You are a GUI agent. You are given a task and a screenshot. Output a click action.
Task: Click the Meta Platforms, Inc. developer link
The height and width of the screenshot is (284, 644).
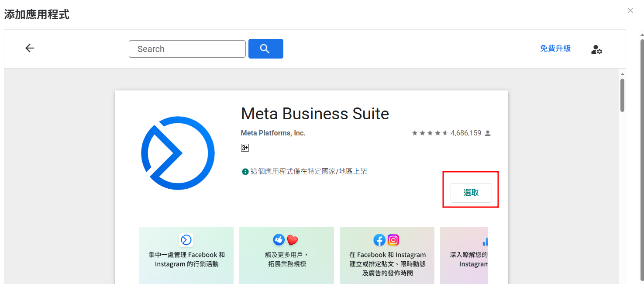273,133
